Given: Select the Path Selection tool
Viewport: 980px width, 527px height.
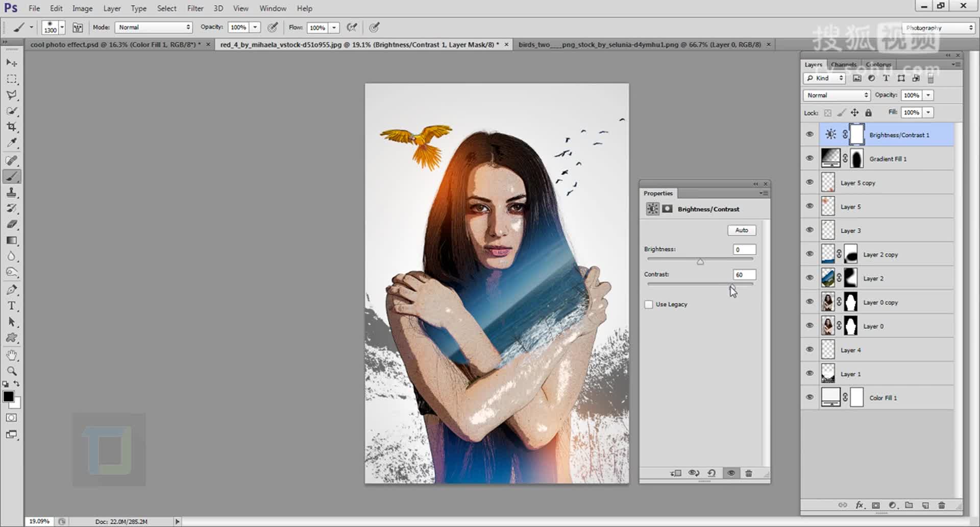Looking at the screenshot, I should coord(11,322).
